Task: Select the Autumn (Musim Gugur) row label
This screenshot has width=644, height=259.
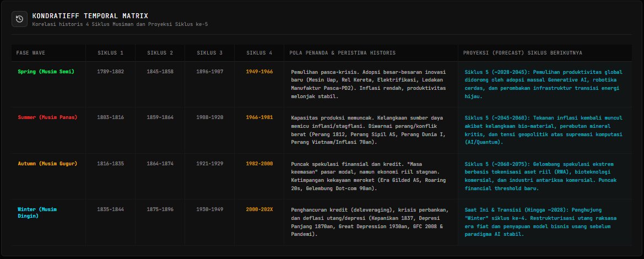Action: click(47, 164)
